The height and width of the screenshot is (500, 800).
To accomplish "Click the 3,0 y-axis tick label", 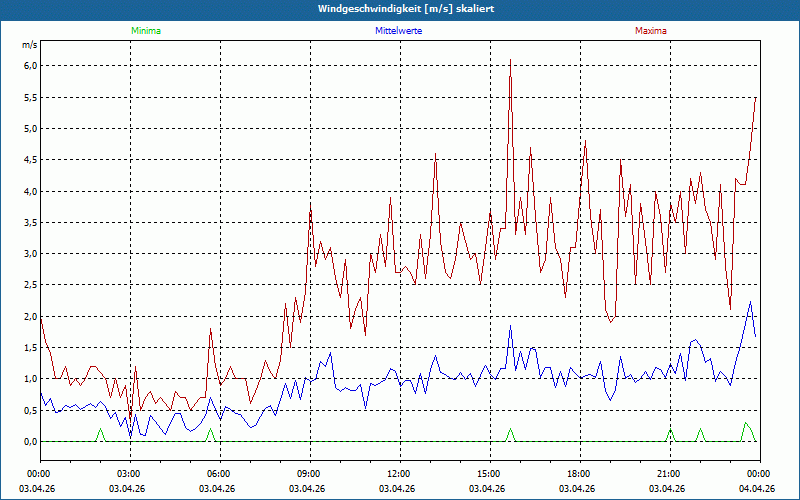I will coord(29,254).
